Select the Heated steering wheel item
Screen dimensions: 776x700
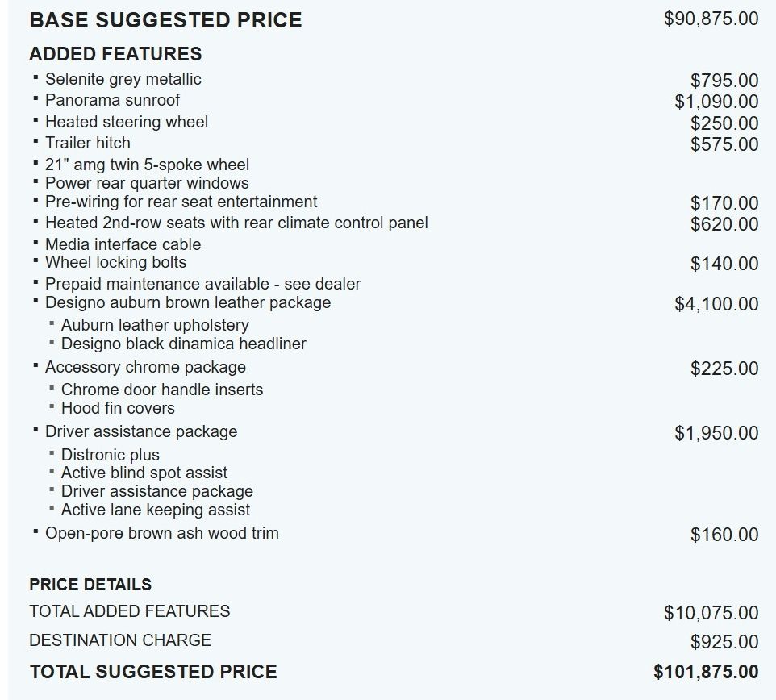[x=126, y=122]
